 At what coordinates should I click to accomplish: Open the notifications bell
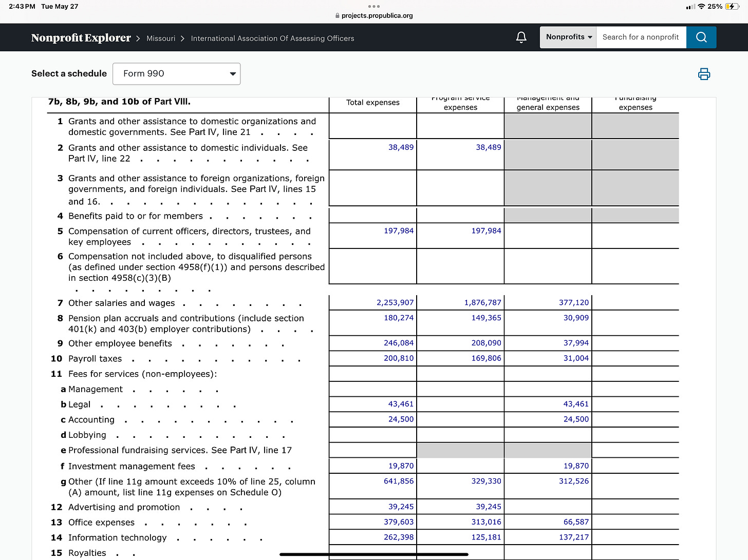coord(521,37)
